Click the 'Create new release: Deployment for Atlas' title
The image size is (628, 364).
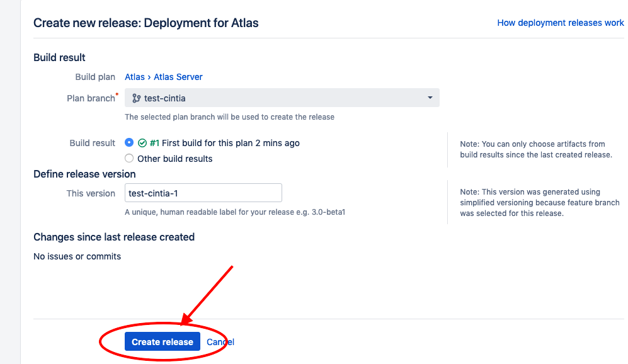click(146, 23)
